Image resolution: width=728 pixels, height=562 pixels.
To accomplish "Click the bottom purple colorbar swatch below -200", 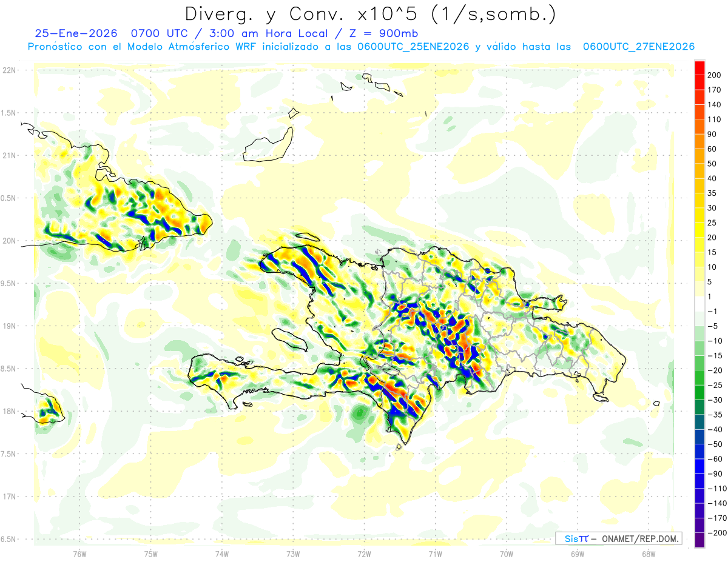I will [x=700, y=540].
